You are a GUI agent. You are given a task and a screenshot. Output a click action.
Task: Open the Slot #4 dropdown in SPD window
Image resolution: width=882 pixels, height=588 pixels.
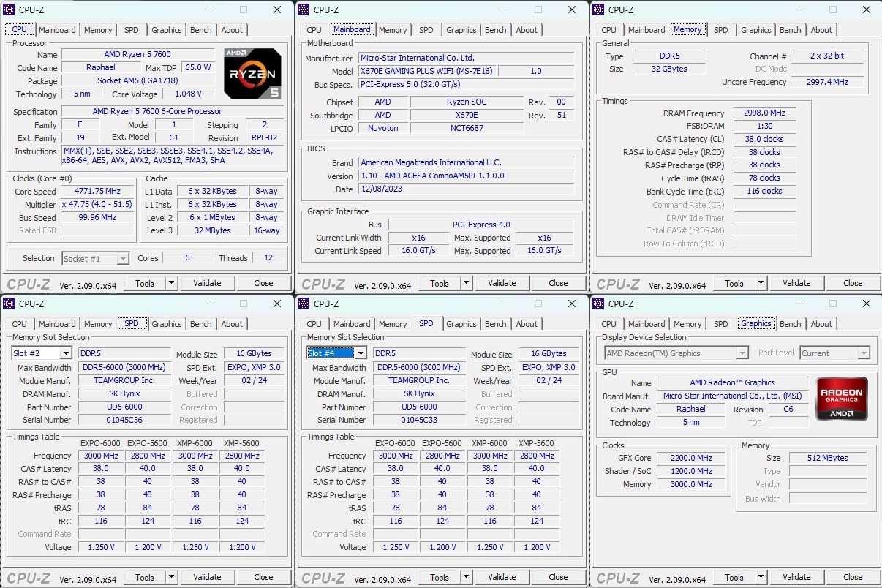coord(335,353)
